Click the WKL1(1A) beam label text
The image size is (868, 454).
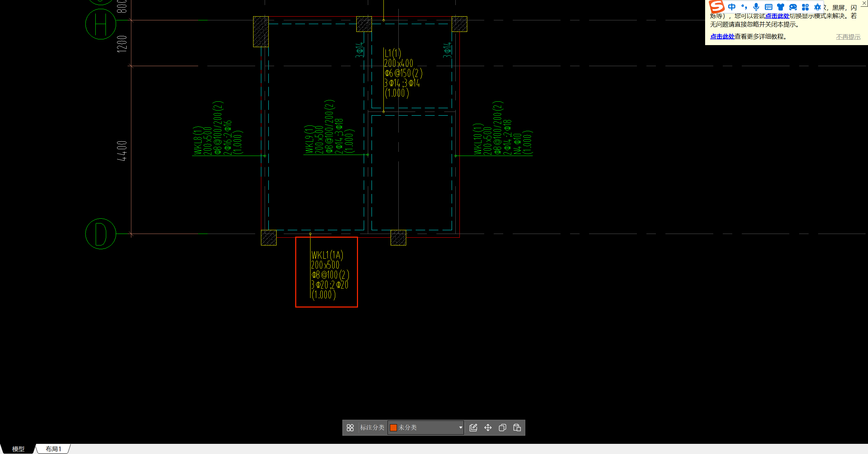[327, 255]
